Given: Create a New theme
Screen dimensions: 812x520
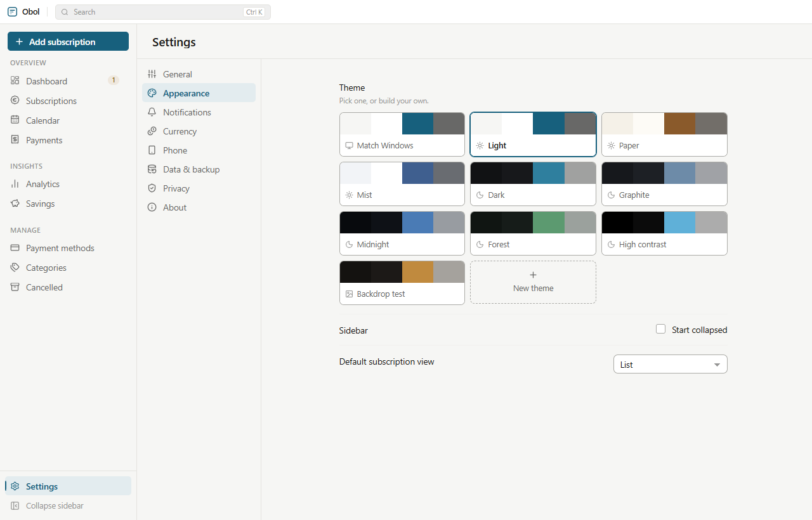Looking at the screenshot, I should [x=533, y=282].
